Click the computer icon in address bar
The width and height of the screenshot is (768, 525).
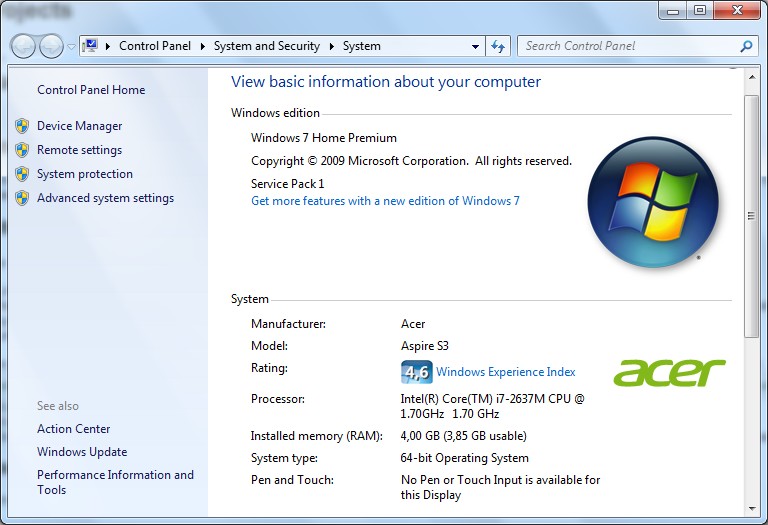pyautogui.click(x=90, y=46)
